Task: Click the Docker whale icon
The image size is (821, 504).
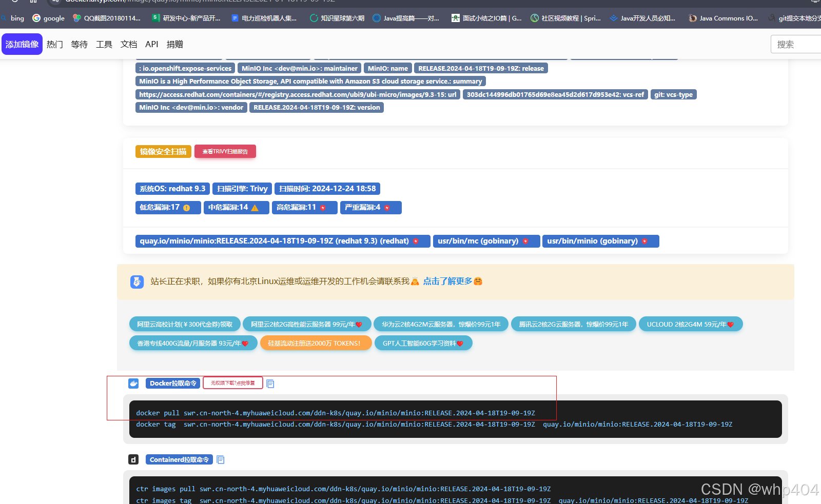Action: coord(133,383)
